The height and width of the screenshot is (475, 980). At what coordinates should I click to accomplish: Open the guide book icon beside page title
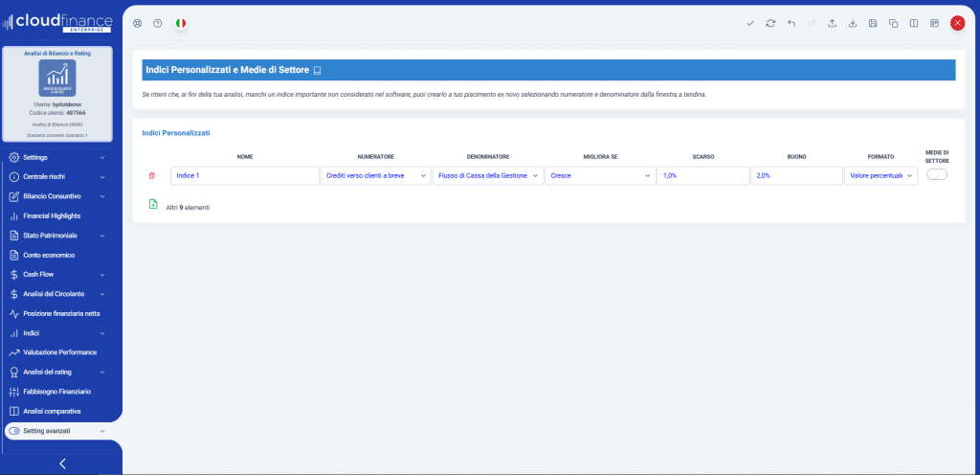317,71
